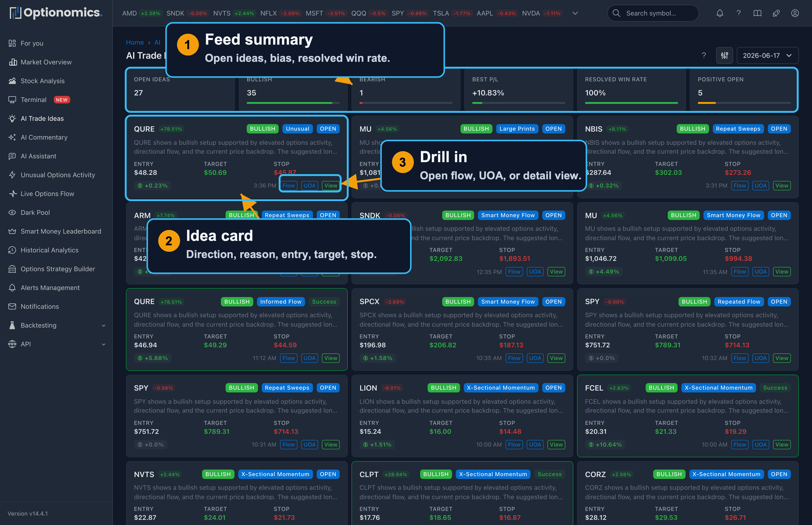Screen dimensions: 812x525
Task: Click UOA button on NBIS card
Action: [x=760, y=185]
